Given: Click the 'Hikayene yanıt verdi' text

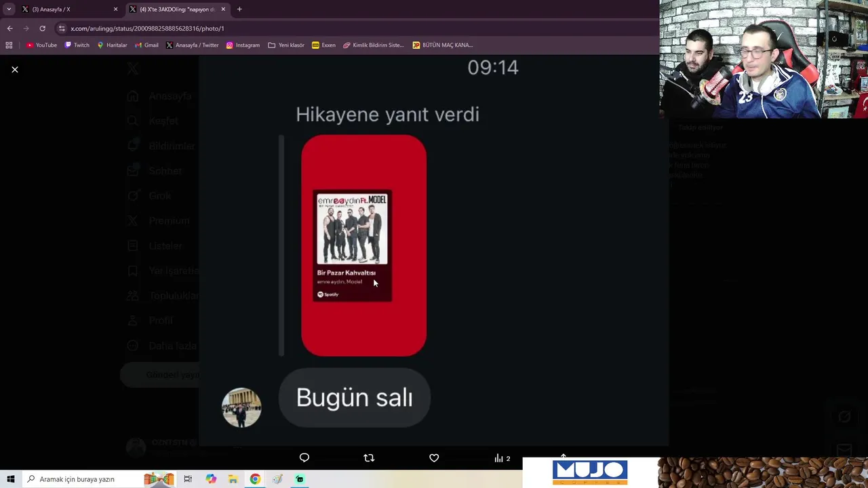Looking at the screenshot, I should pos(387,115).
